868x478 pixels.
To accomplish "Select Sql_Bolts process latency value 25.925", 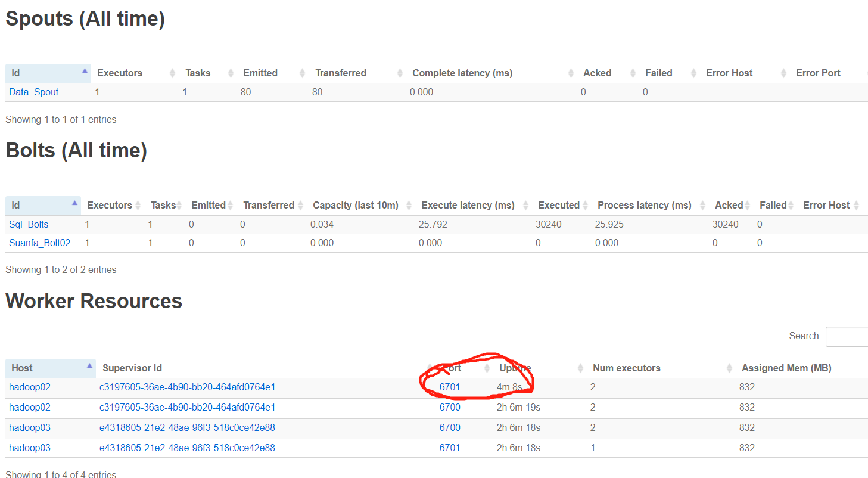I will tap(609, 224).
